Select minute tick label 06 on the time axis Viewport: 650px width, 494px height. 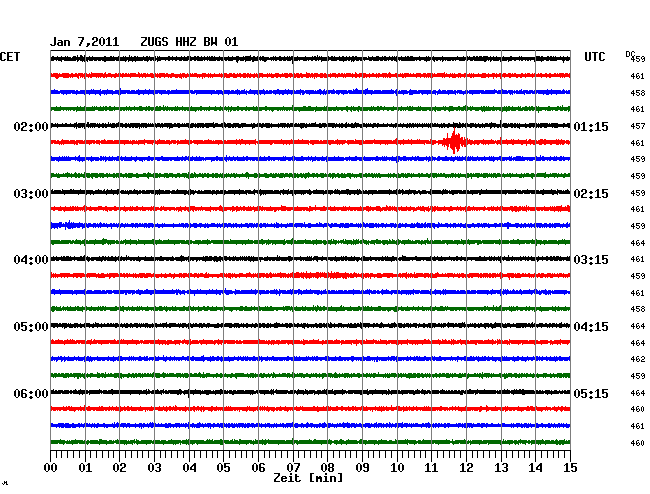pos(258,468)
